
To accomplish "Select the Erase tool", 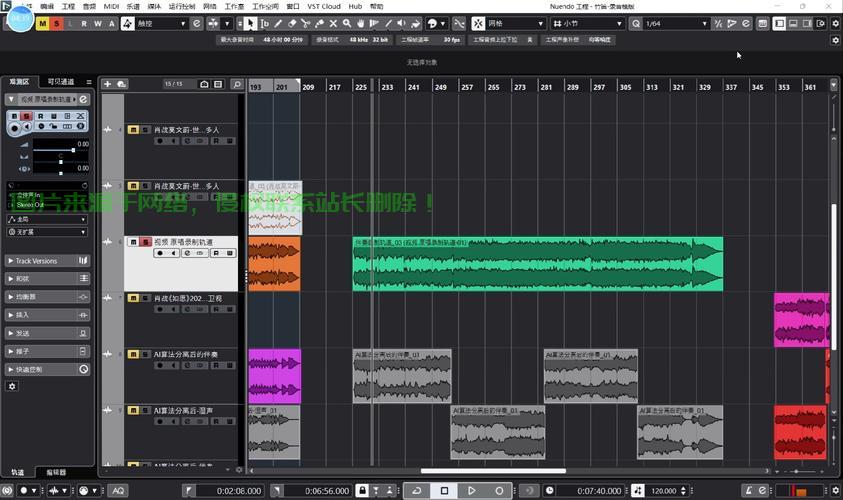I will pos(292,24).
